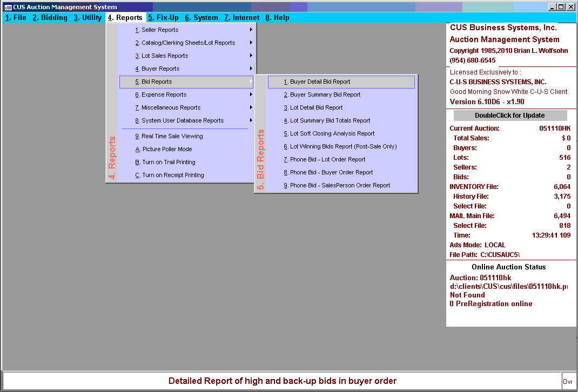The image size is (578, 392).
Task: Expand Catalog/Clerking Sheets/Lot Reports submenu
Action: coord(186,43)
